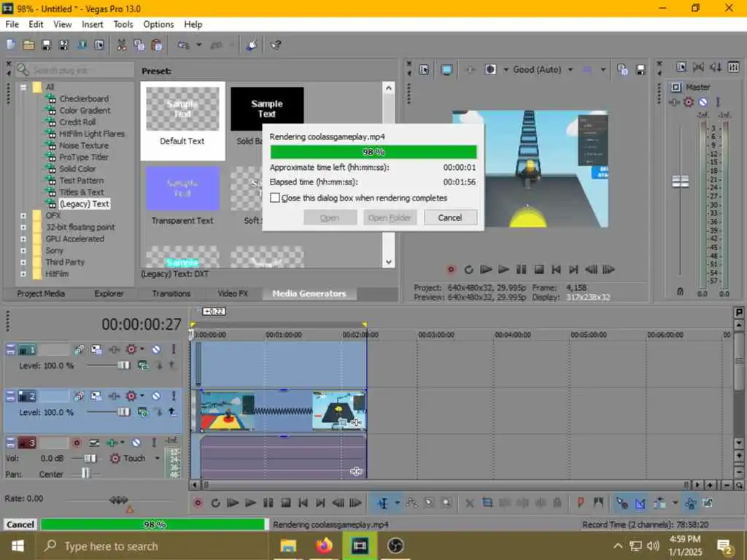Click the Cut scissors toolbar icon
The width and height of the screenshot is (747, 560).
pos(122,44)
